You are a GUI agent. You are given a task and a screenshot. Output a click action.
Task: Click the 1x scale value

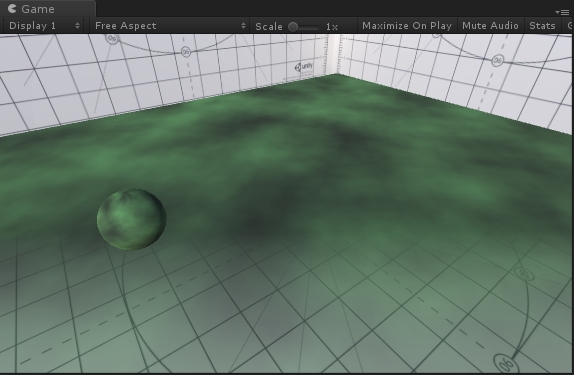332,26
